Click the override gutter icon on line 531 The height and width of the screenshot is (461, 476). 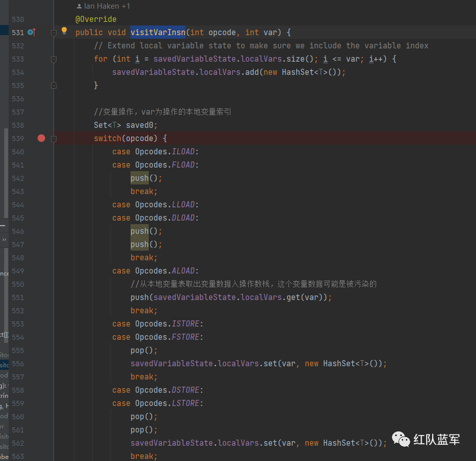32,32
